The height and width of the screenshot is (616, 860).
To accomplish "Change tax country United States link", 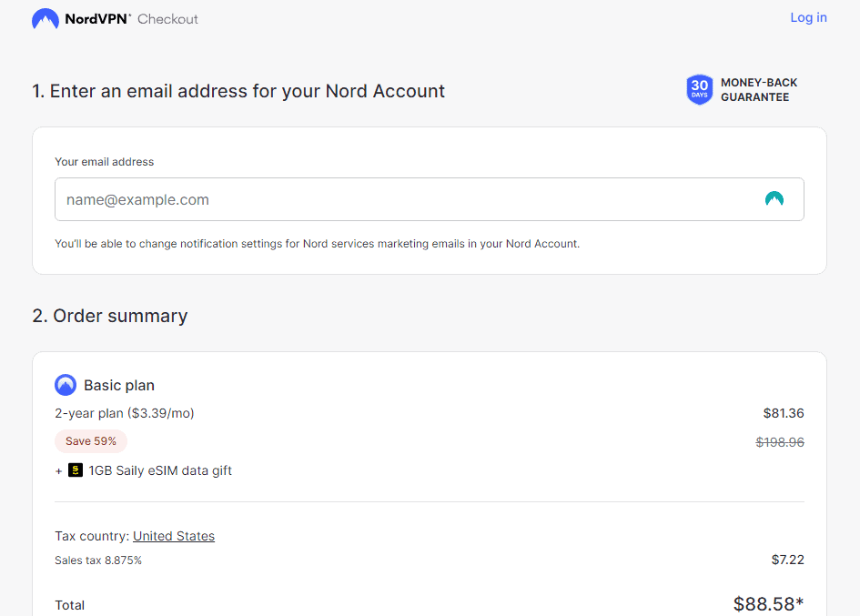I will (174, 536).
